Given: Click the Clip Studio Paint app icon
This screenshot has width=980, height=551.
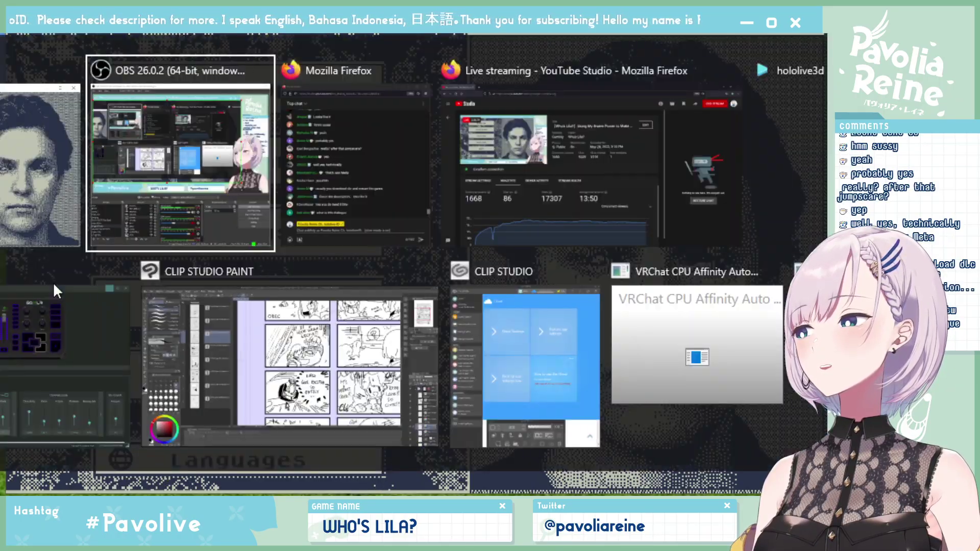Looking at the screenshot, I should tap(150, 271).
